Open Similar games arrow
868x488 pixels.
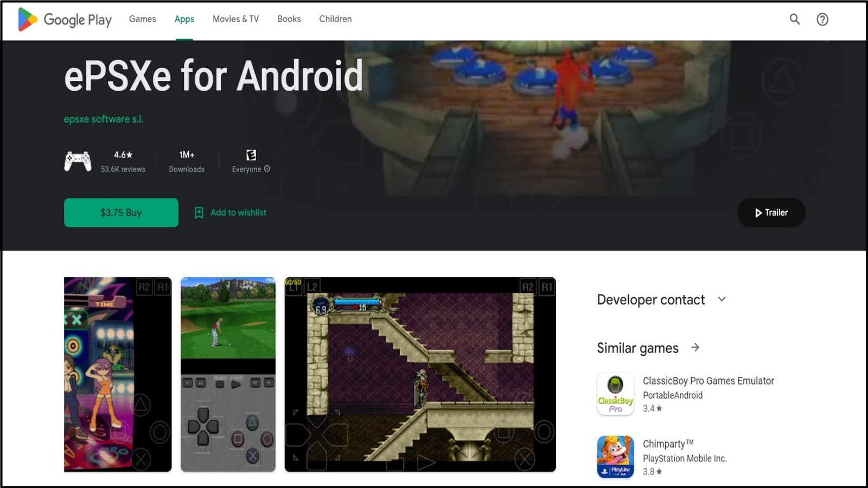(695, 348)
